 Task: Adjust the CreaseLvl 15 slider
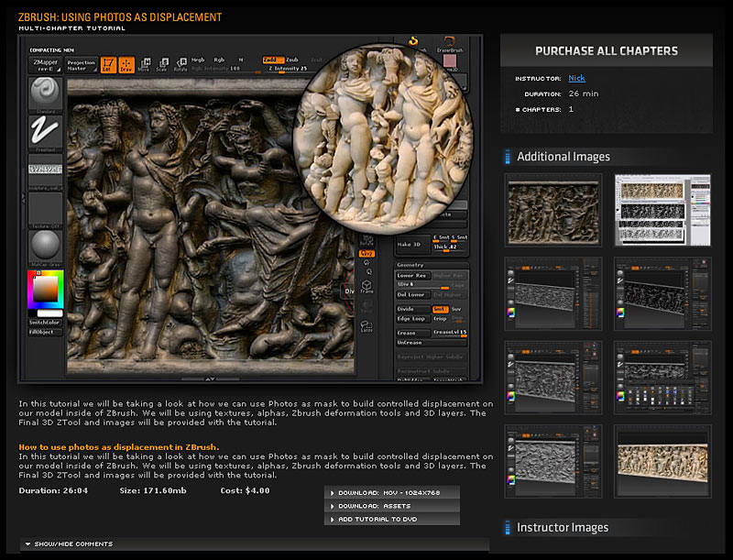[x=449, y=333]
